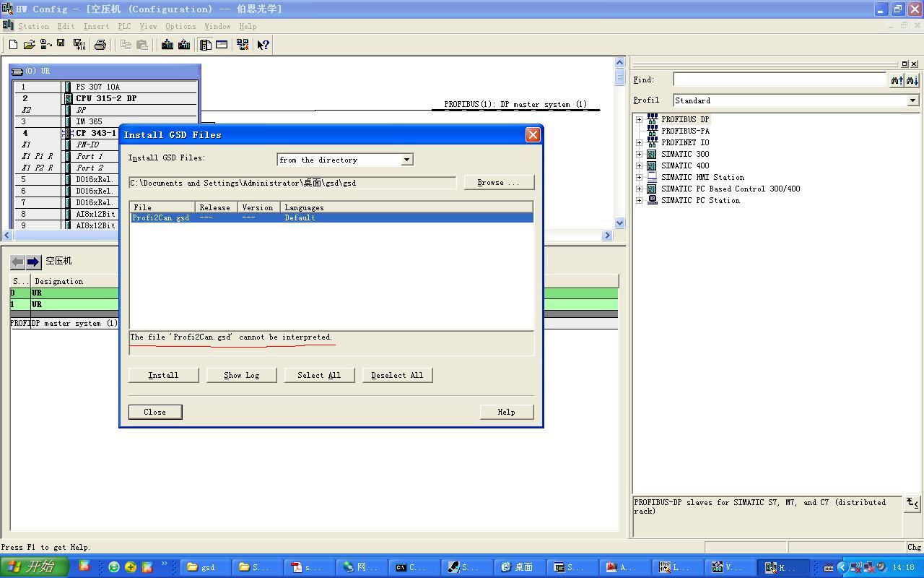Viewport: 924px width, 578px height.
Task: Click the Open station folder icon
Action: point(29,45)
